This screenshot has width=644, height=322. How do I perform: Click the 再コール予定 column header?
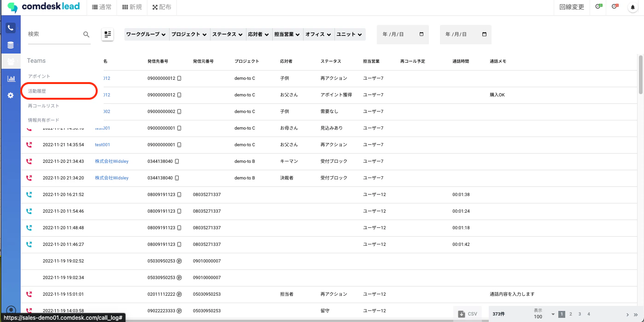pos(413,61)
